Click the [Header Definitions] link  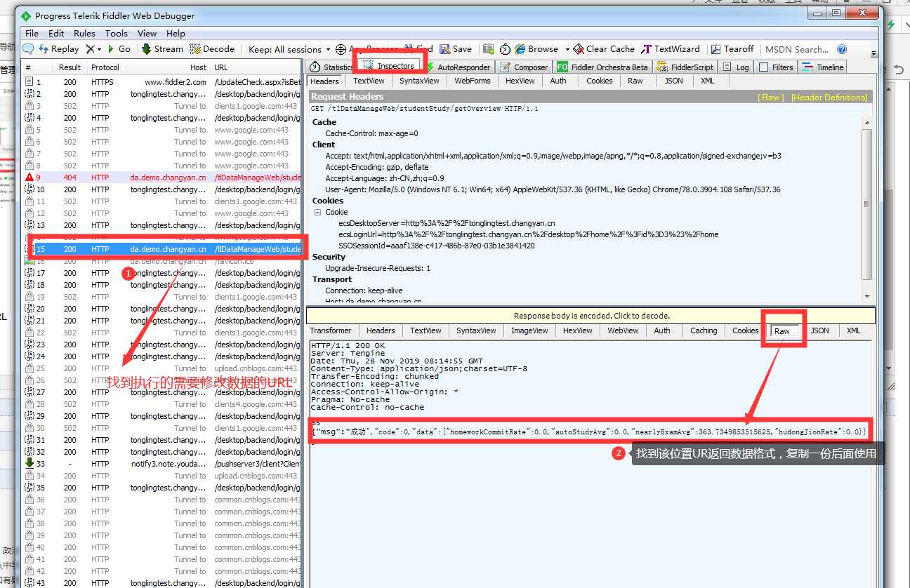point(829,98)
